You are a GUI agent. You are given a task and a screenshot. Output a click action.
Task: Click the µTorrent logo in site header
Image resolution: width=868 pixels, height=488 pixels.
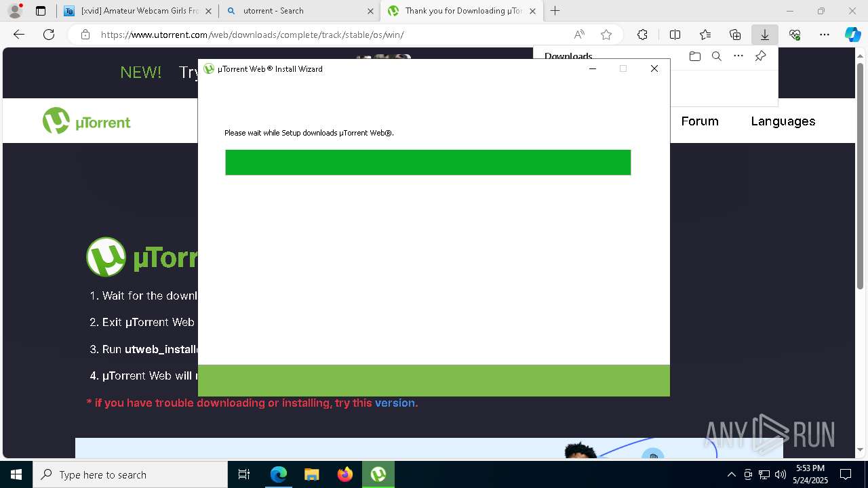coord(86,121)
